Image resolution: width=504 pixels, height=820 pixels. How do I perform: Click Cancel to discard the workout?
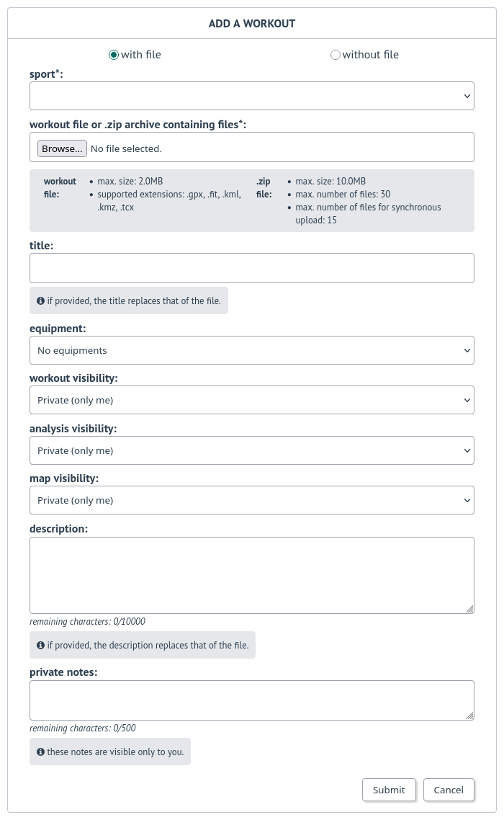[x=448, y=790]
